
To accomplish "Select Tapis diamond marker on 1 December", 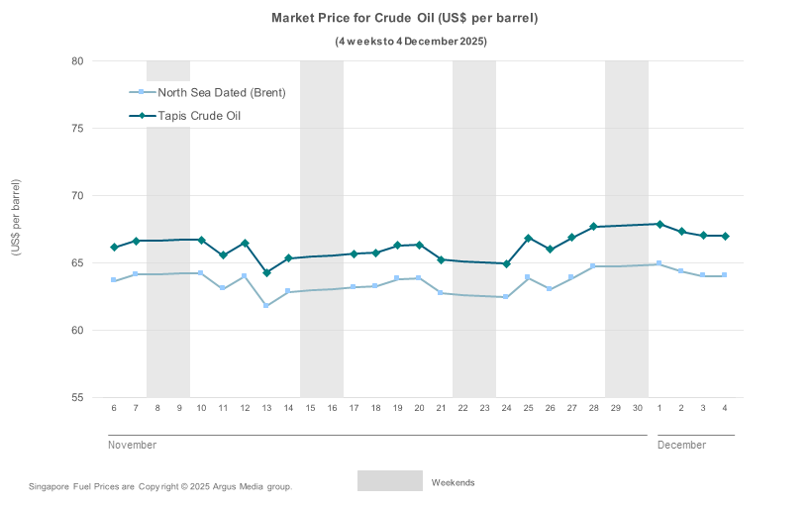I will click(660, 224).
